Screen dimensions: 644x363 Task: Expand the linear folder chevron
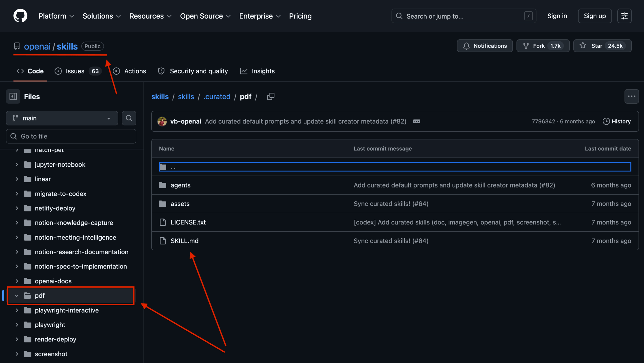[x=17, y=179]
